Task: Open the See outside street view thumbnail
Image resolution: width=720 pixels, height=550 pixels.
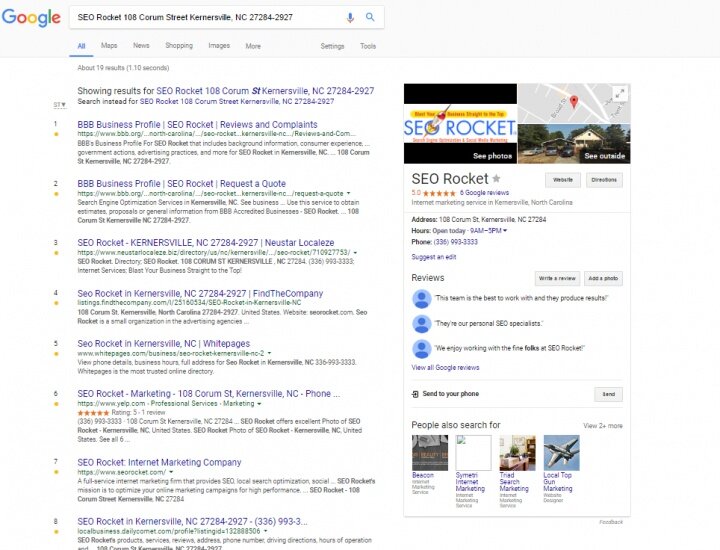Action: click(574, 144)
